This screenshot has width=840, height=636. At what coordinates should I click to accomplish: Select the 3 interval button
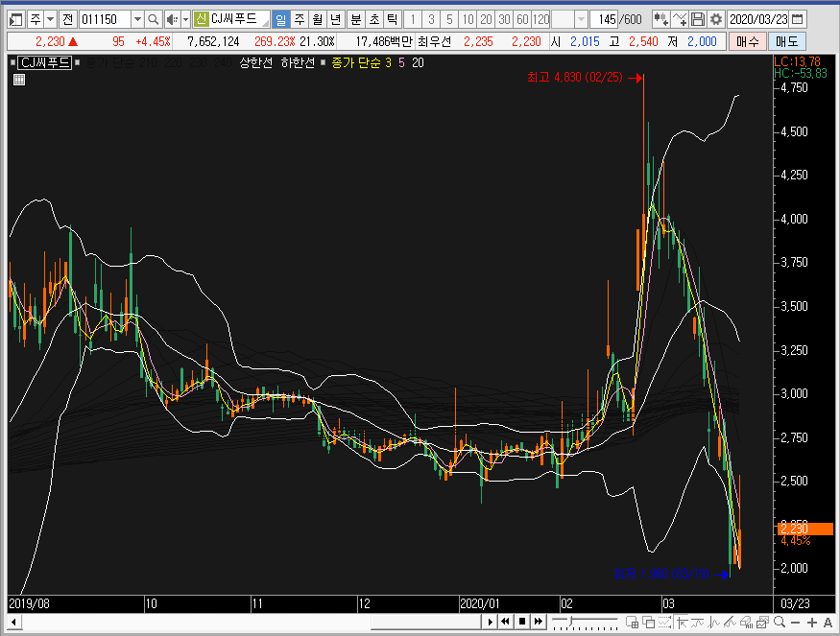pos(431,20)
